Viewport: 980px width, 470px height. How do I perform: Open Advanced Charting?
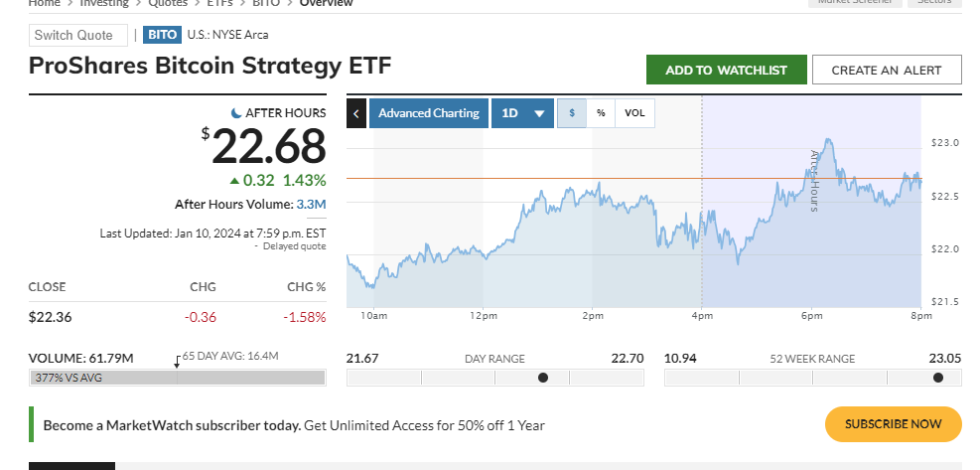[429, 113]
